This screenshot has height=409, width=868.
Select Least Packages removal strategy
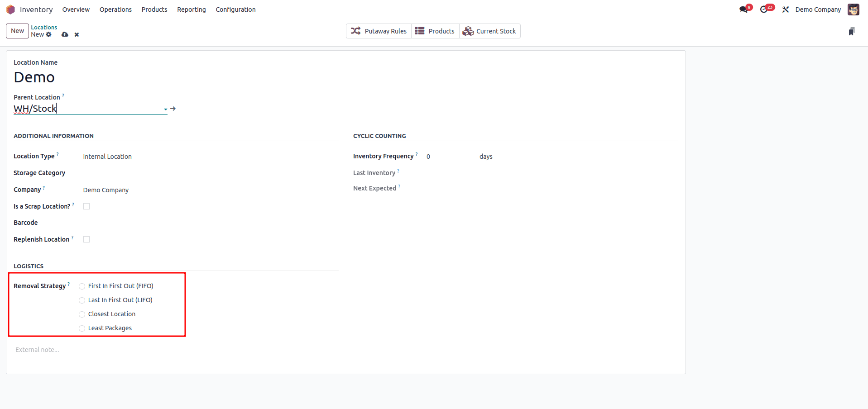click(x=82, y=328)
